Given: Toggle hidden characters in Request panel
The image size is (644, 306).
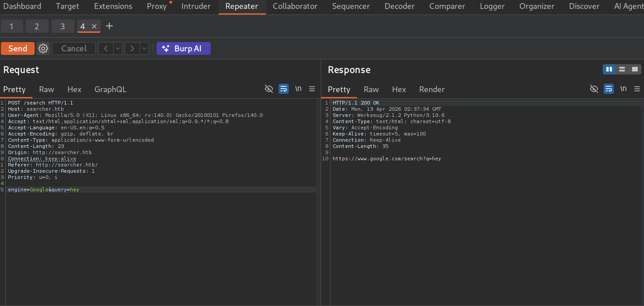Looking at the screenshot, I should pyautogui.click(x=269, y=89).
